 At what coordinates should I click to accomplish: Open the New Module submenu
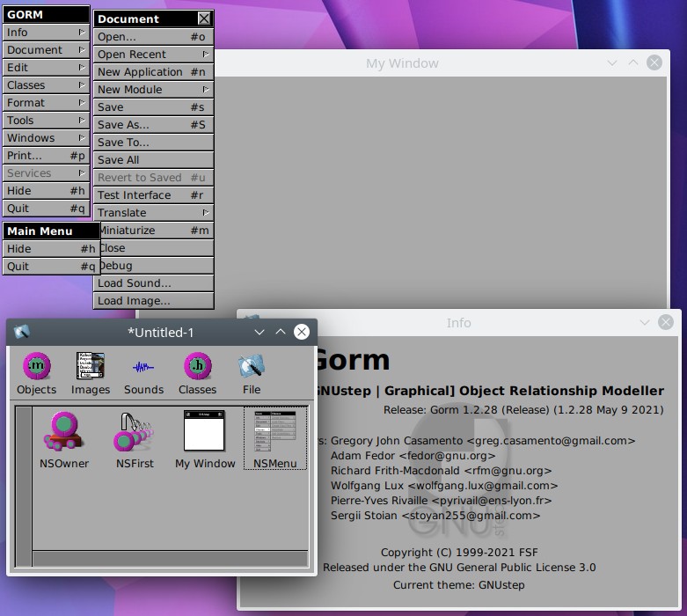(153, 90)
